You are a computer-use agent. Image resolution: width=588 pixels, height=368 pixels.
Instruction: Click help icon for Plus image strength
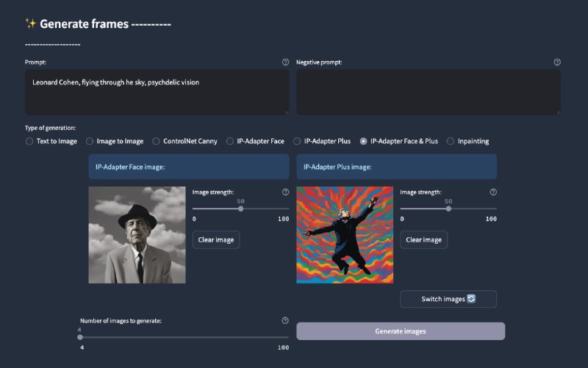point(493,192)
